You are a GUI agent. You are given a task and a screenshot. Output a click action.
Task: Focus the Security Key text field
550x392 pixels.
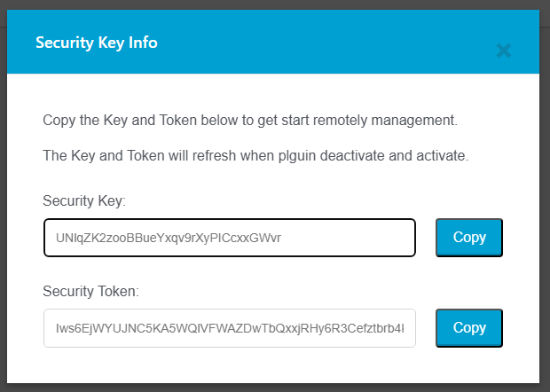tap(229, 238)
